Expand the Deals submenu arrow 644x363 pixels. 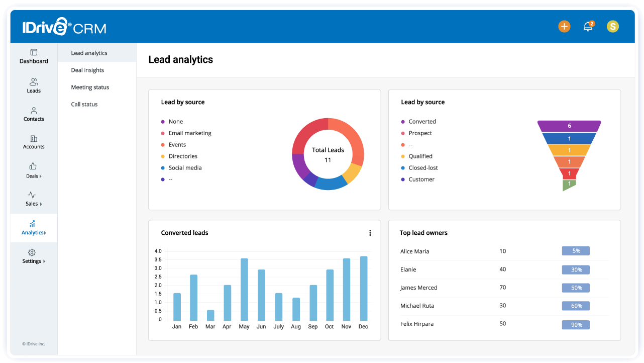click(x=41, y=176)
